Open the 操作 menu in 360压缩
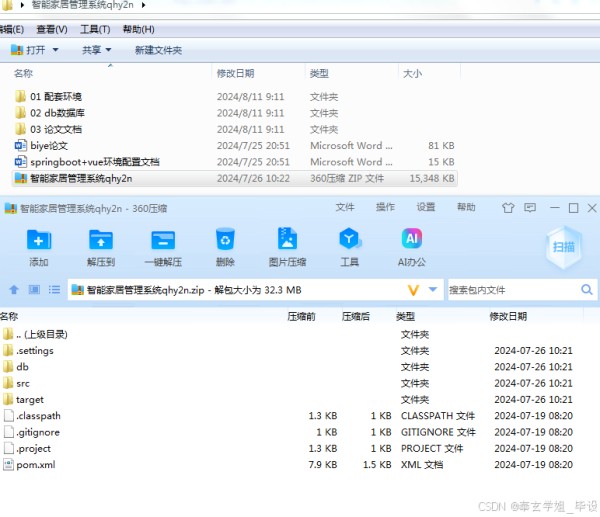The image size is (600, 517). tap(385, 207)
